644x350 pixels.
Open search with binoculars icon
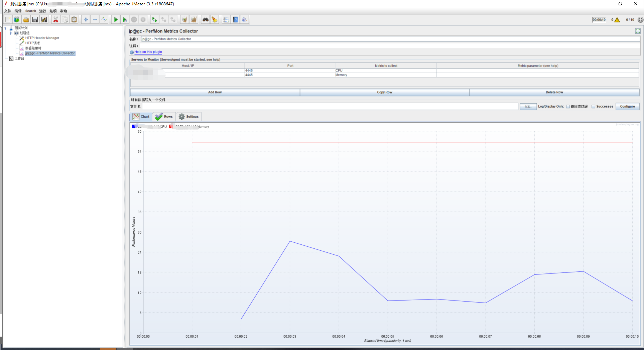click(205, 20)
